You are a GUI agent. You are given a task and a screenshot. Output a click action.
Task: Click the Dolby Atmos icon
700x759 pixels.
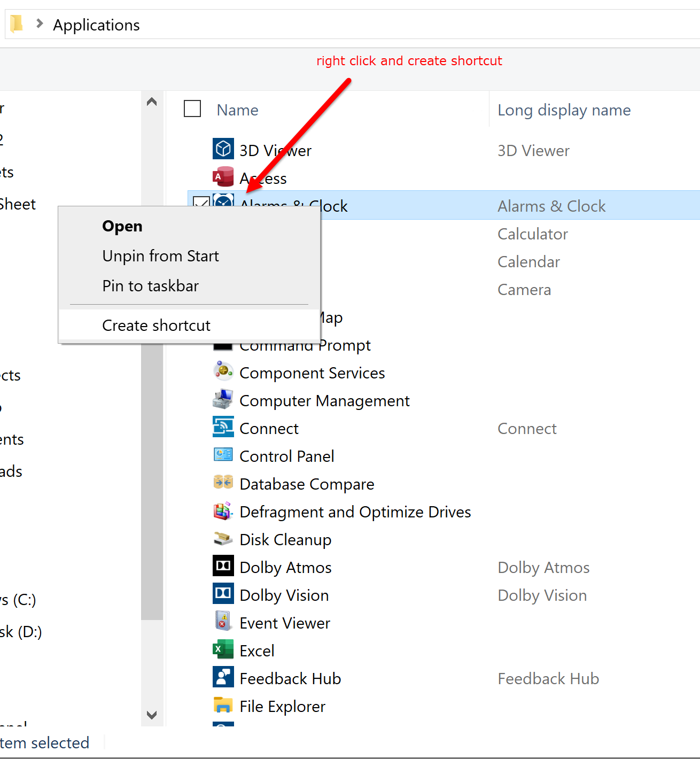coord(223,566)
